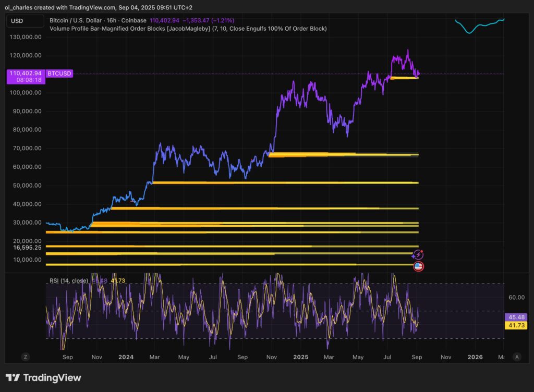
Task: Select the 2025 year label on the time axis
Action: pyautogui.click(x=301, y=357)
